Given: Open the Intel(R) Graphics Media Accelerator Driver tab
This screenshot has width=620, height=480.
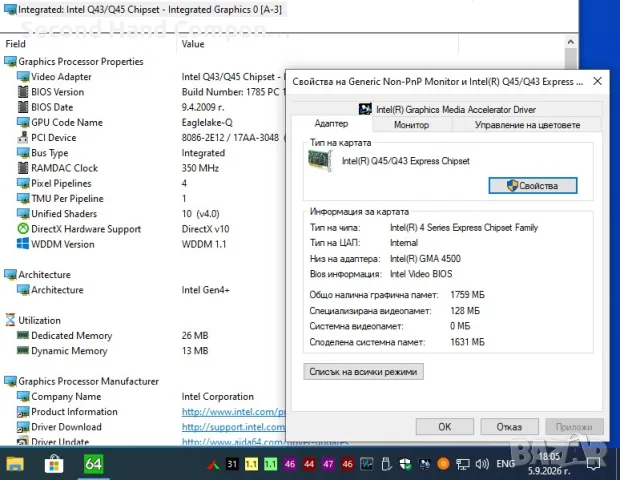Looking at the screenshot, I should pyautogui.click(x=447, y=109).
